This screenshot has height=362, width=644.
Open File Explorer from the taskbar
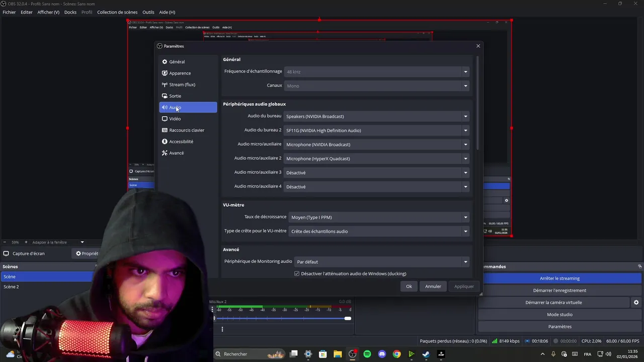click(x=338, y=354)
